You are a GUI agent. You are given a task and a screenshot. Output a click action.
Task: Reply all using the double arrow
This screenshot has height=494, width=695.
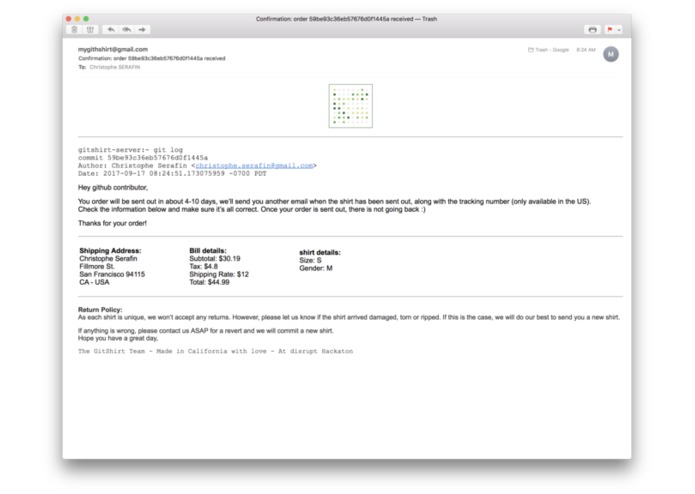point(127,30)
